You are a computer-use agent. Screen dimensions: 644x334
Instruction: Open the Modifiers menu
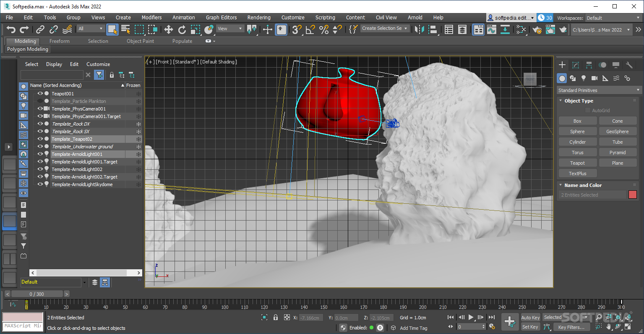[x=151, y=18]
